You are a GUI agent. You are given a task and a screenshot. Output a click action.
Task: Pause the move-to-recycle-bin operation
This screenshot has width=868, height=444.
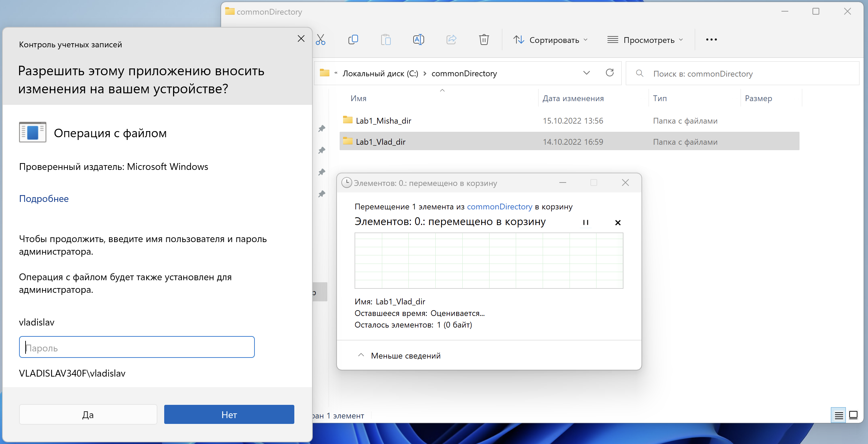pyautogui.click(x=586, y=223)
